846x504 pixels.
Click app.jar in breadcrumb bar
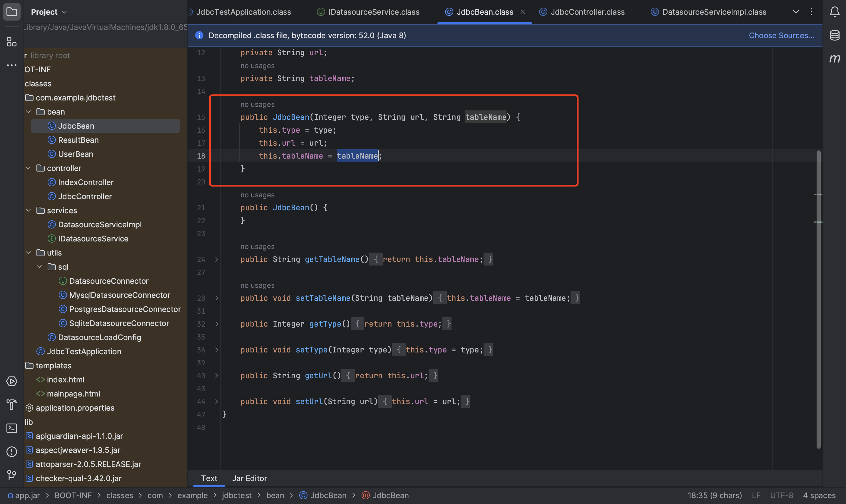click(x=24, y=495)
